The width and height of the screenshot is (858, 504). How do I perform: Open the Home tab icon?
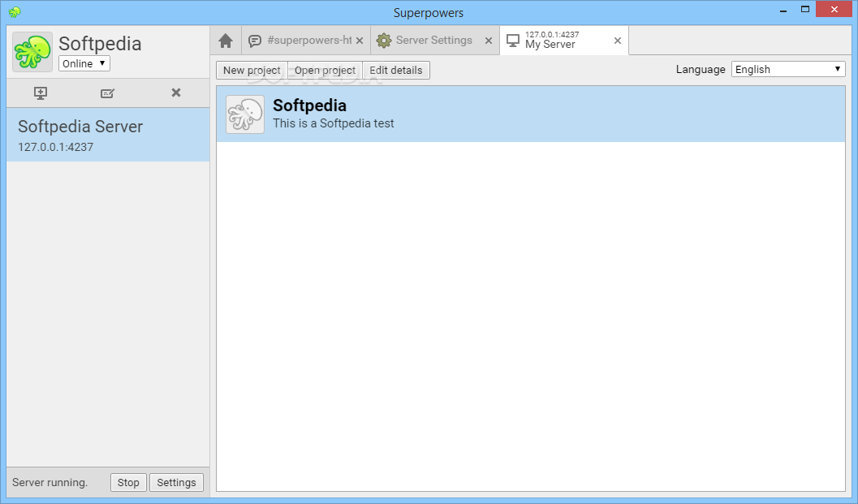226,41
